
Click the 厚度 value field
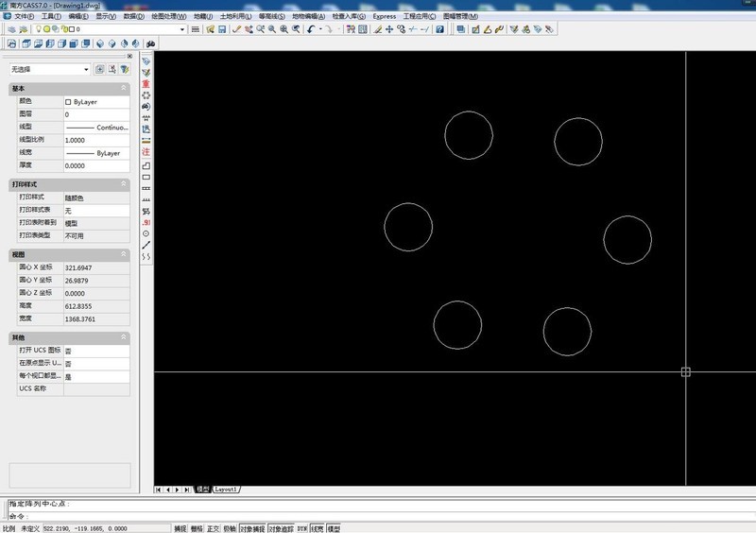coord(96,165)
